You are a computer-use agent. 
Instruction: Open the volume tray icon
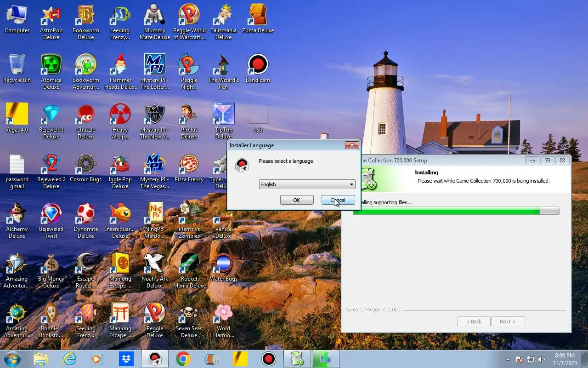click(542, 359)
